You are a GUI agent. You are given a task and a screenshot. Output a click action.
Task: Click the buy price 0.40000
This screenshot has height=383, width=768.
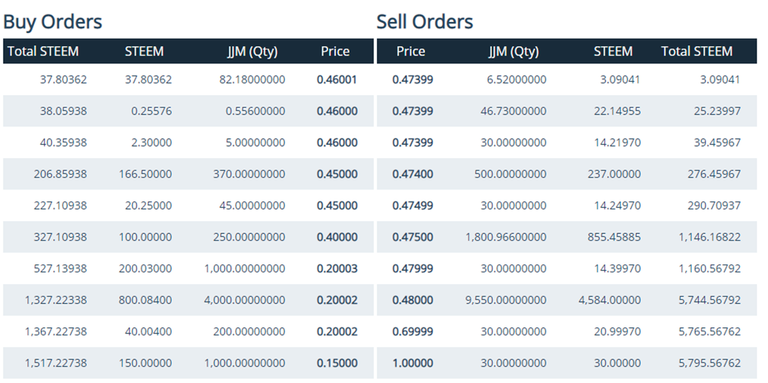tap(337, 237)
